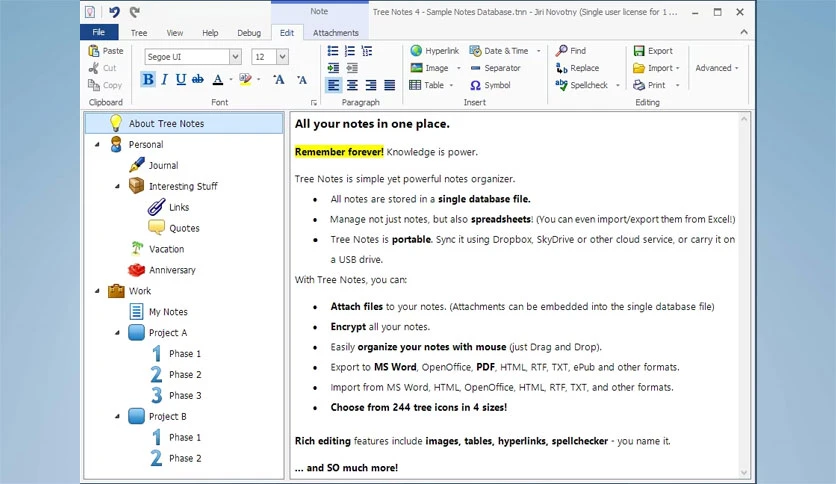Align paragraph right
Image resolution: width=836 pixels, height=484 pixels.
(371, 85)
